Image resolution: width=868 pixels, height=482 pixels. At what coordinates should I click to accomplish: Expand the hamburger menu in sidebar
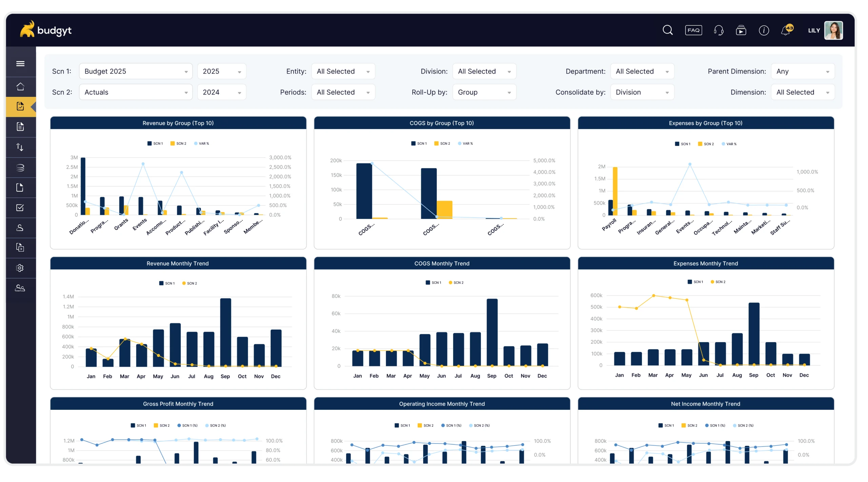pos(20,63)
